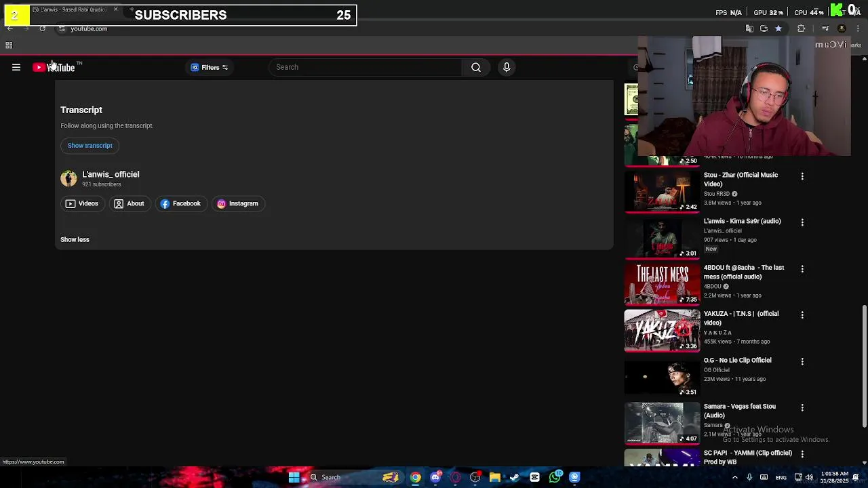
Task: Visit the channel's Facebook link
Action: point(180,203)
